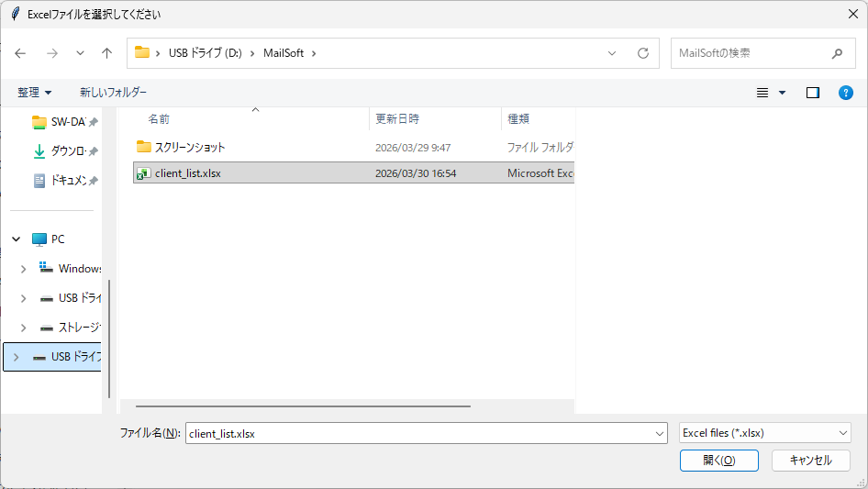Click the refresh icon in address bar

(x=642, y=53)
